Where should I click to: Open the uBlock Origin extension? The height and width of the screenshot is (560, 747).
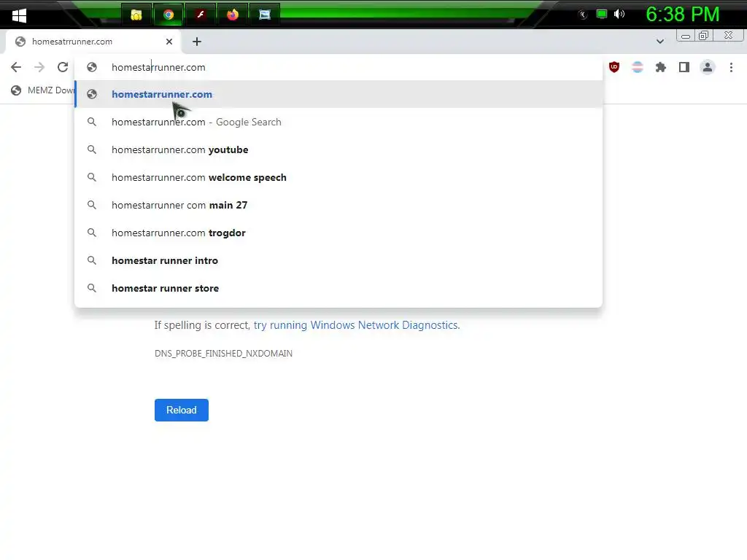click(x=614, y=67)
